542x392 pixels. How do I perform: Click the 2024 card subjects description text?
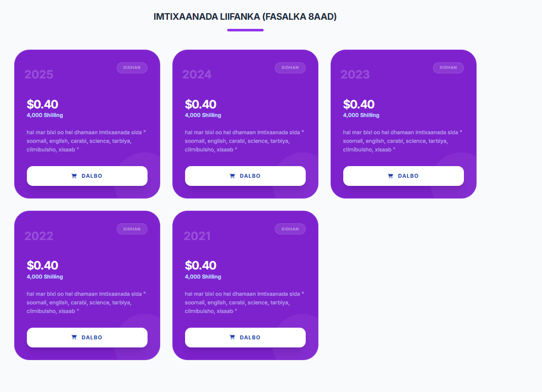pyautogui.click(x=244, y=141)
